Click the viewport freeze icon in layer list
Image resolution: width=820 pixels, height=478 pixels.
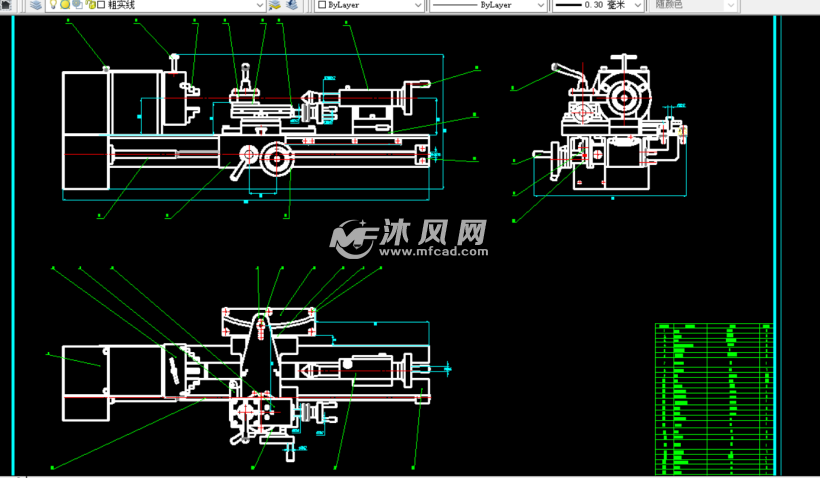coord(77,5)
